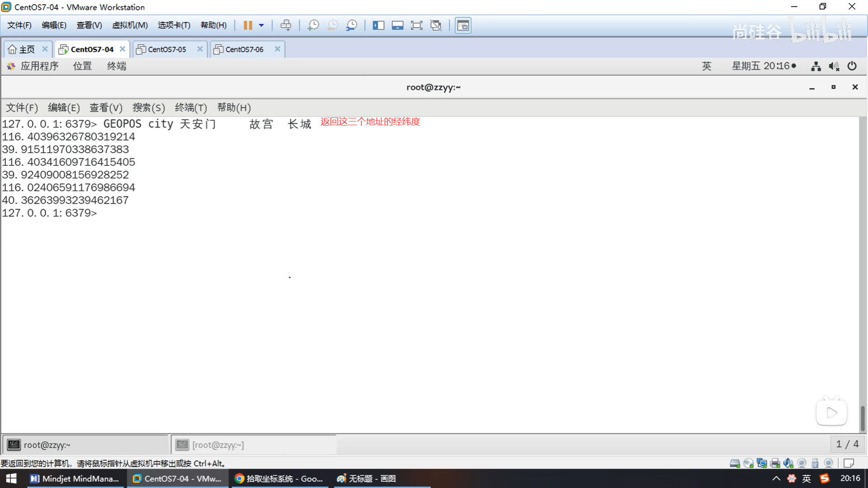Open Mindjet MindManager from Windows taskbar

point(75,479)
